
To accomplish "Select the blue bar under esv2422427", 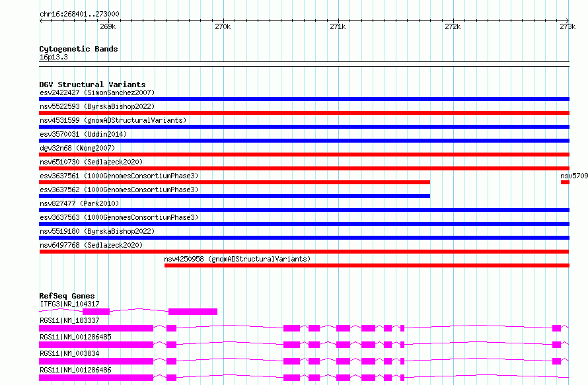I will [x=304, y=99].
